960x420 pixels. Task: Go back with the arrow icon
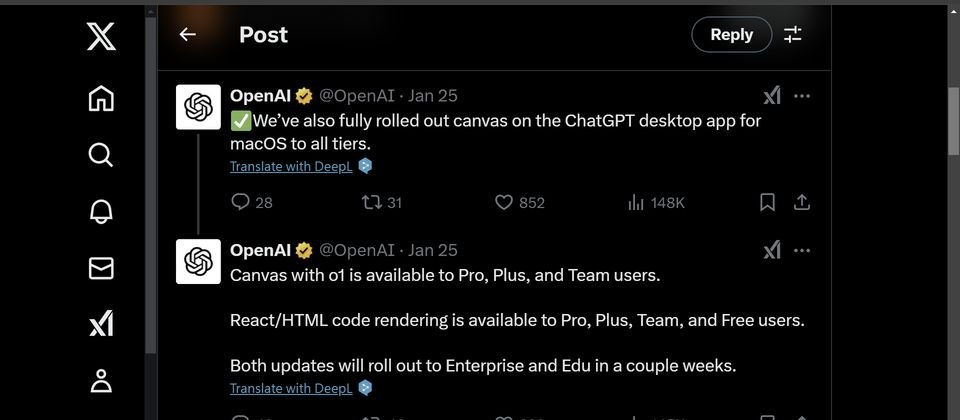187,35
